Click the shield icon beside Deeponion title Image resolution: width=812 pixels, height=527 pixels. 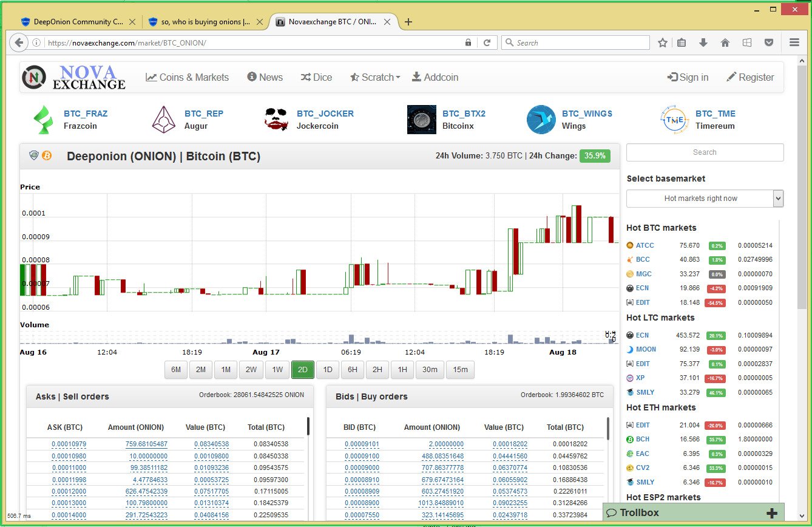[x=34, y=155]
